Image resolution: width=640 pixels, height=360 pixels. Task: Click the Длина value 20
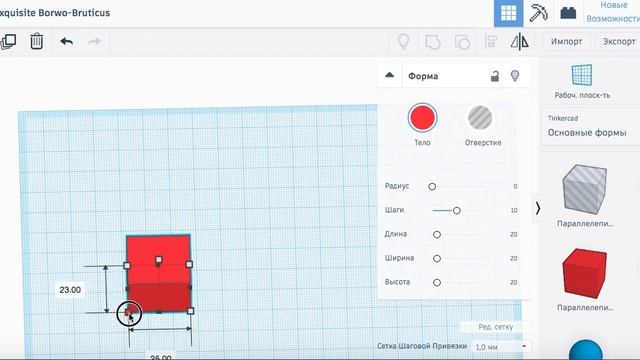(x=514, y=235)
